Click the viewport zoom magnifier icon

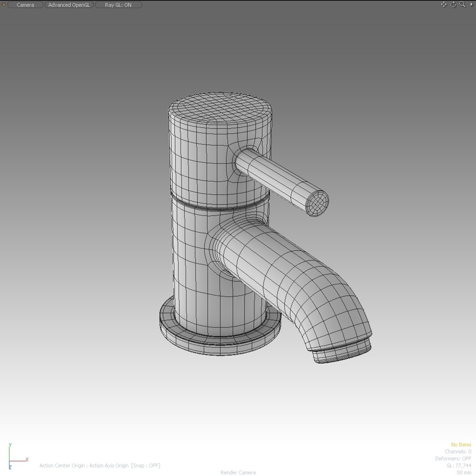(x=462, y=4)
